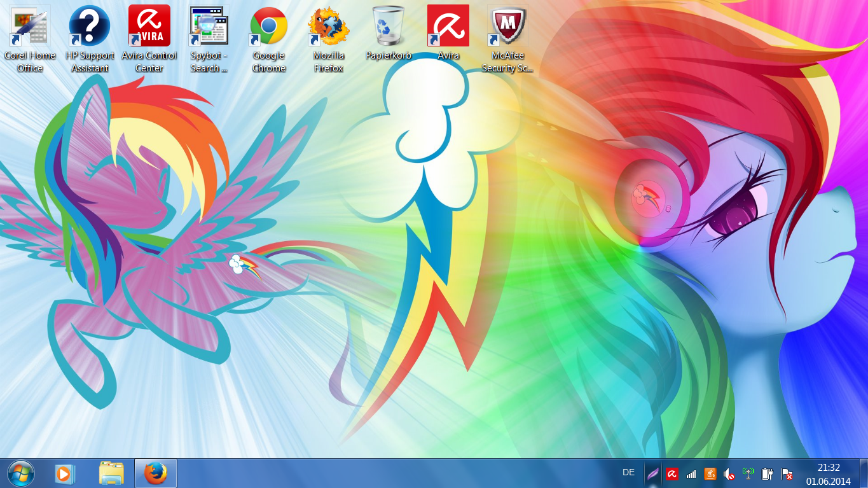This screenshot has height=488, width=868.
Task: Open the battery power status icon
Action: 768,474
